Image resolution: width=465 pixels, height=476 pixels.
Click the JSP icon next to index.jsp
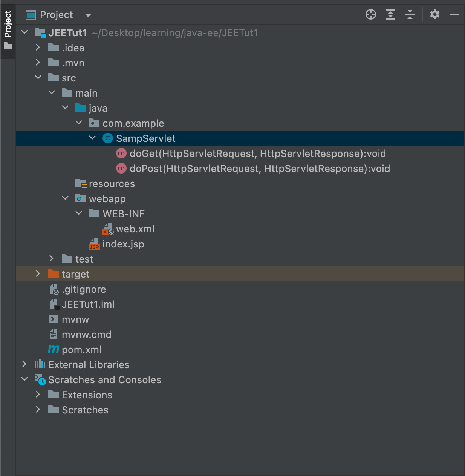tap(94, 244)
